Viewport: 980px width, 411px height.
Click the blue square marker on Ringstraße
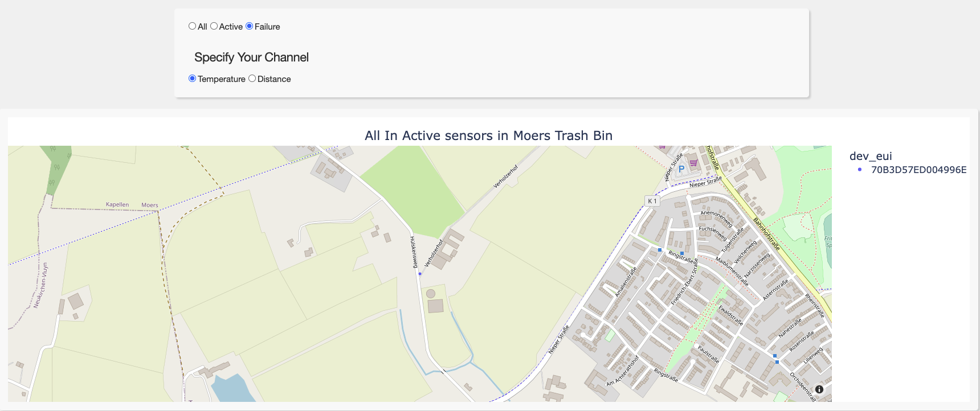pyautogui.click(x=682, y=253)
